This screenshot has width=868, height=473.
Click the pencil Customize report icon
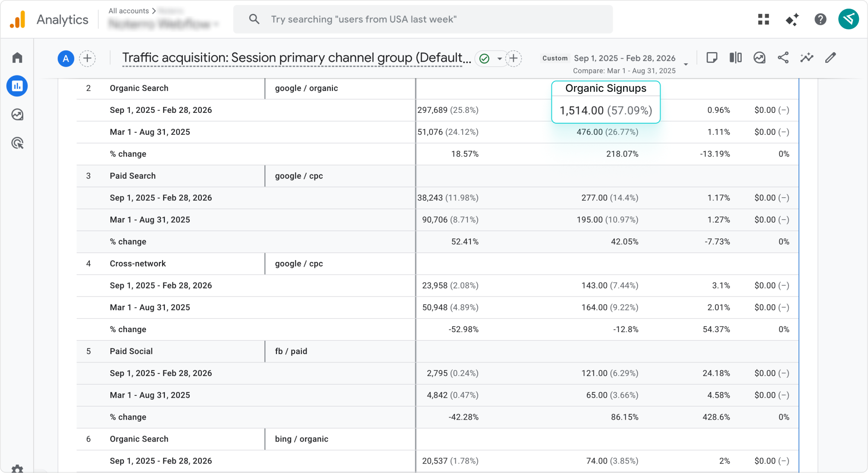point(830,58)
